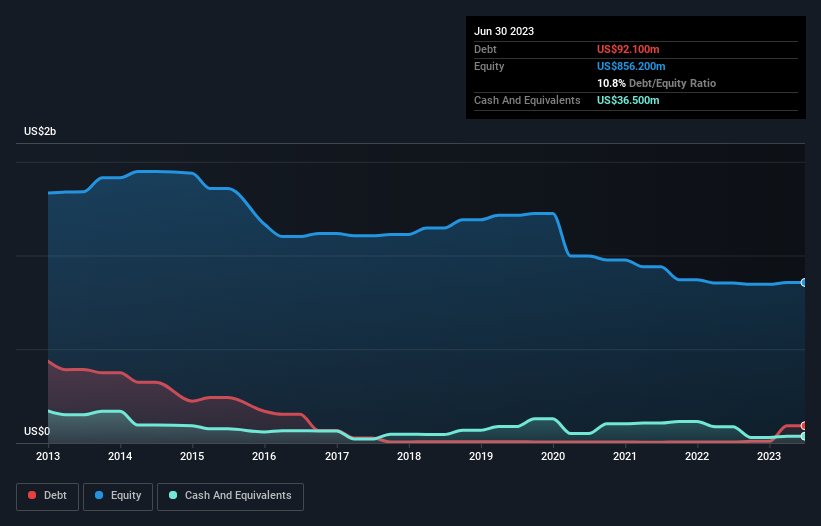Screen dimensions: 821x526
Task: Select the 2022 axis label
Action: [697, 456]
